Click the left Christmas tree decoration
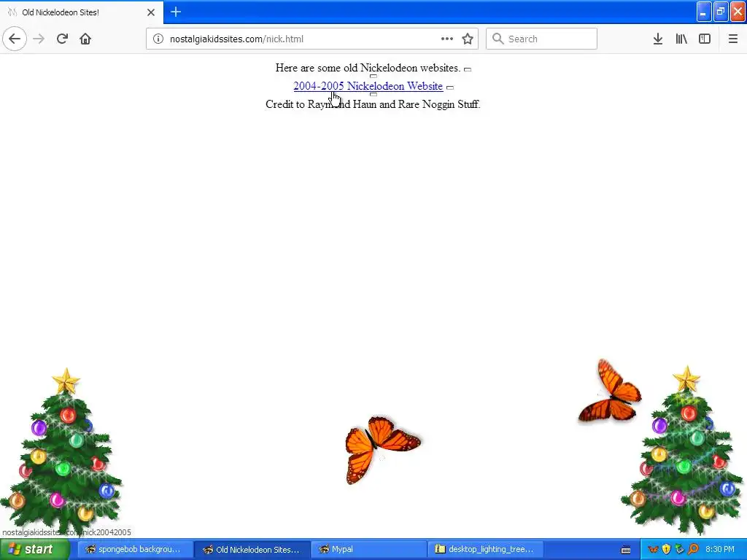747x560 pixels. pos(61,452)
